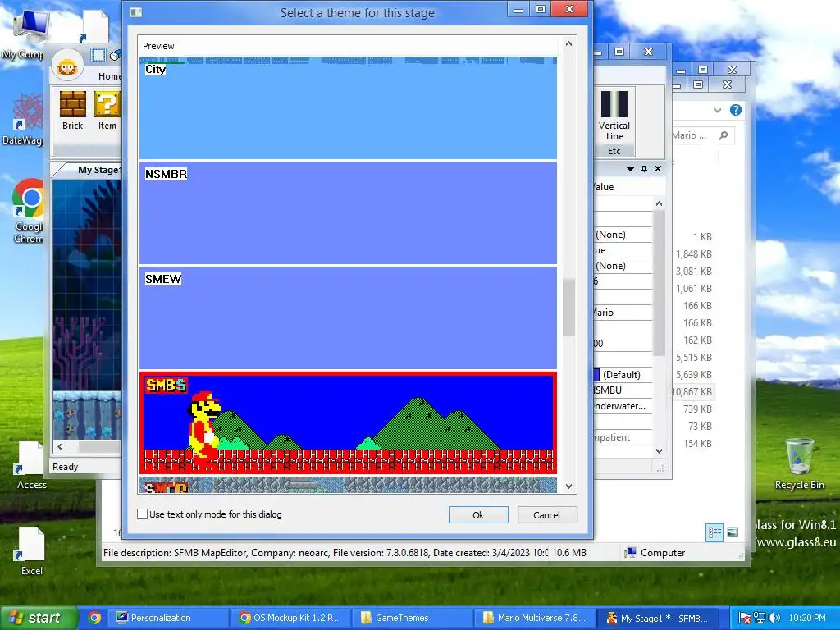Confirm theme with Ok button

pyautogui.click(x=478, y=515)
